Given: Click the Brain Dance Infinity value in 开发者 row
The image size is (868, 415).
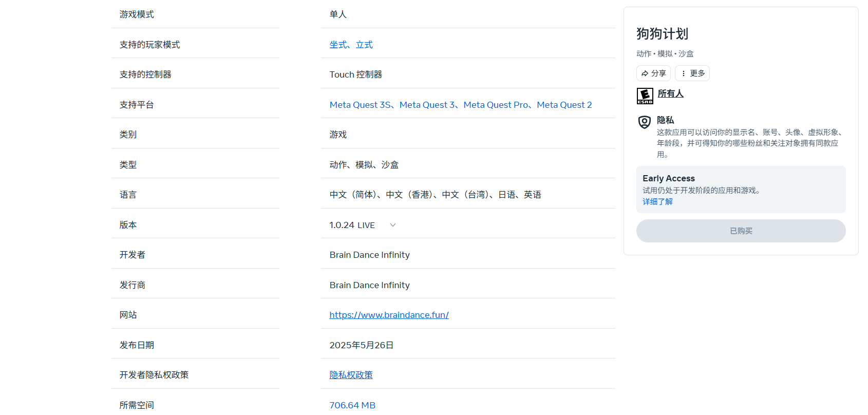Looking at the screenshot, I should [369, 255].
